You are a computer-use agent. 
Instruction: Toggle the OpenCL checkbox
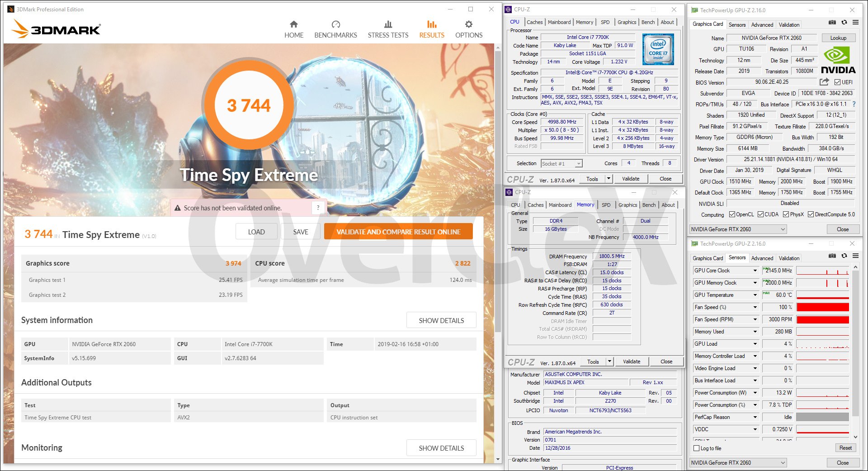[732, 214]
